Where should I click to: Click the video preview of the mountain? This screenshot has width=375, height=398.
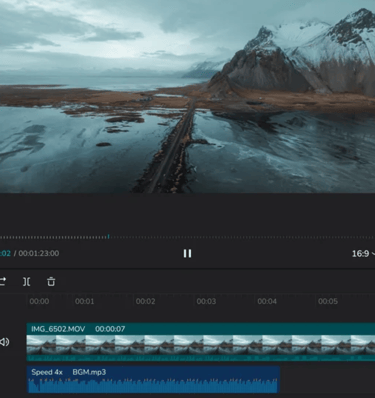[x=187, y=96]
